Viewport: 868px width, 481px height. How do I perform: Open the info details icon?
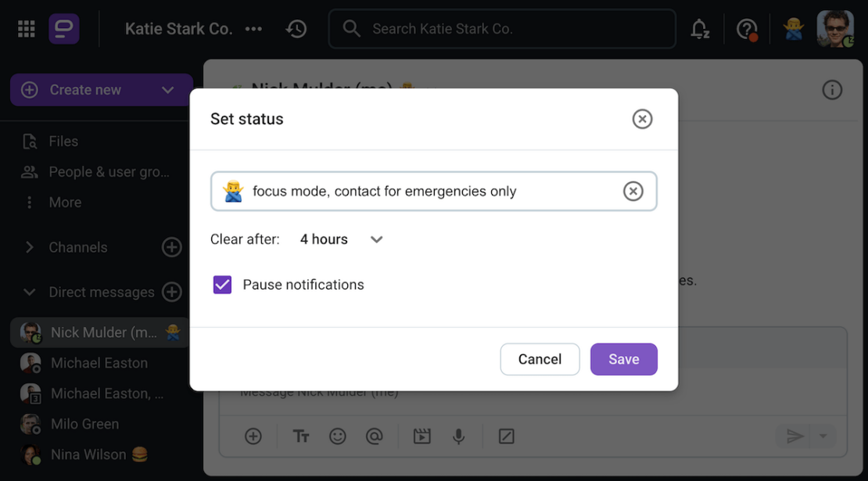832,90
